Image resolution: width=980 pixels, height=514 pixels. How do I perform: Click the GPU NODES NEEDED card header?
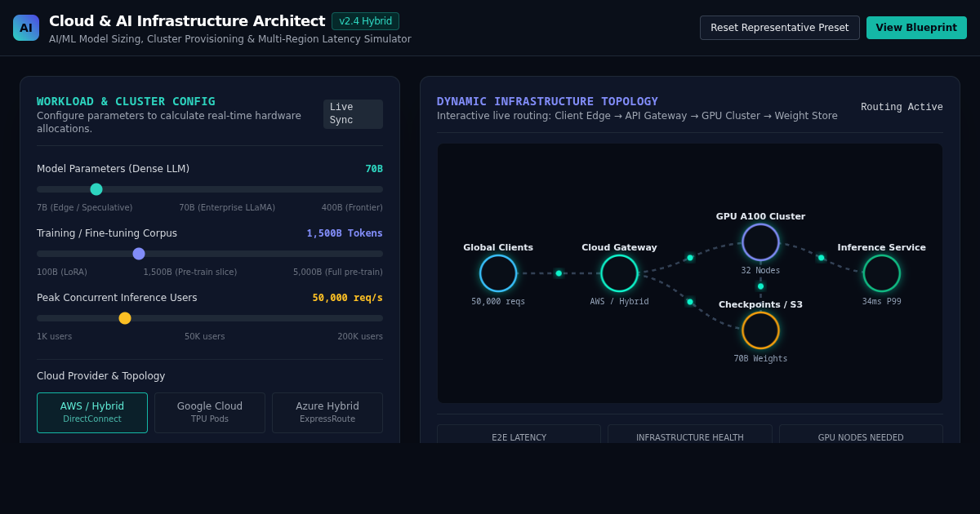861,438
